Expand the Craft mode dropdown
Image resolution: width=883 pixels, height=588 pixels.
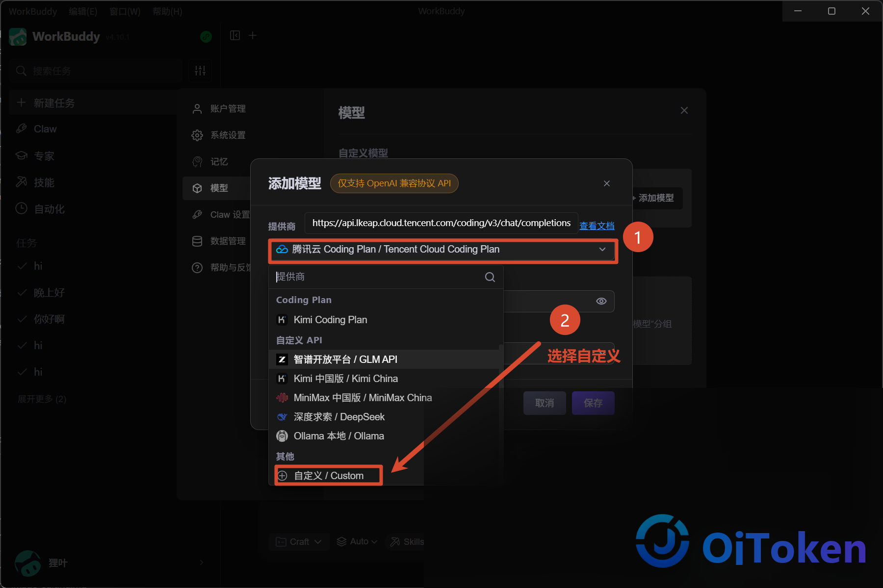pos(299,541)
